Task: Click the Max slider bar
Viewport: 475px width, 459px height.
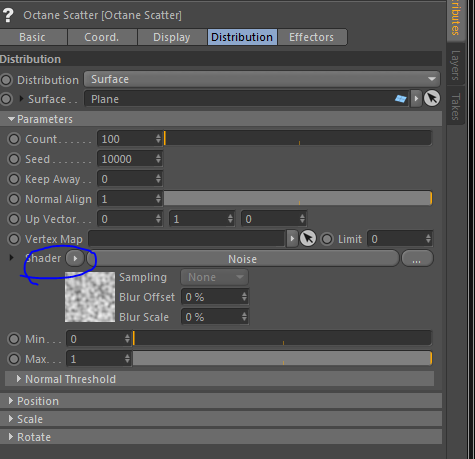Action: (x=282, y=358)
